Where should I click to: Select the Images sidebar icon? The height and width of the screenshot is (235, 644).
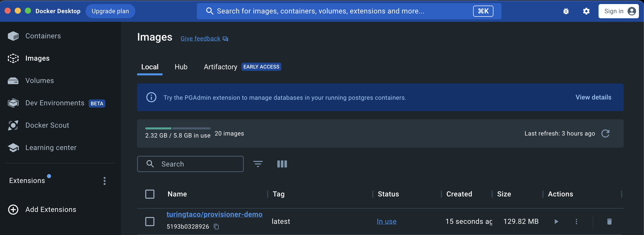(13, 58)
